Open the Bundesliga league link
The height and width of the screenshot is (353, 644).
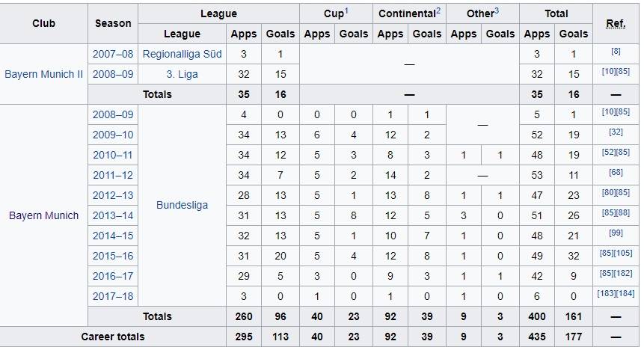pos(183,205)
